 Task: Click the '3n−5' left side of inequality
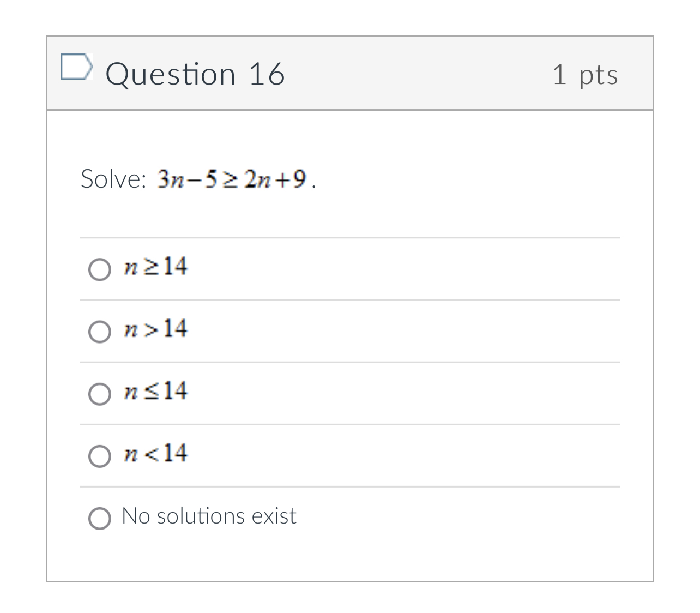pyautogui.click(x=187, y=179)
